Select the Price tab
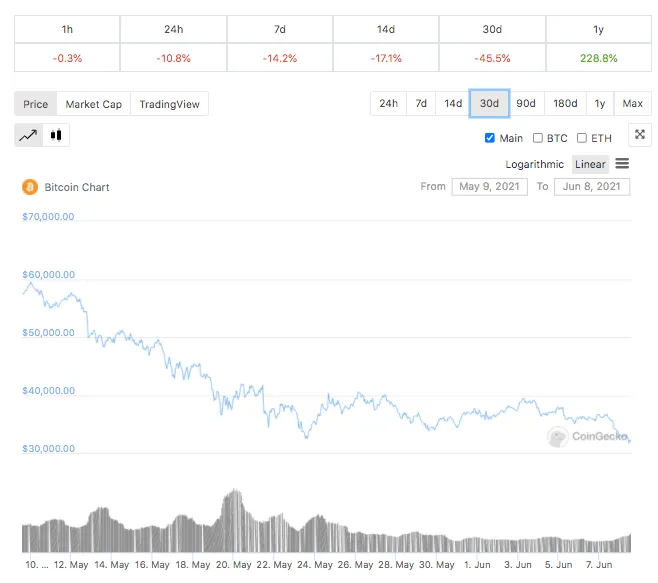The width and height of the screenshot is (658, 583). click(36, 104)
